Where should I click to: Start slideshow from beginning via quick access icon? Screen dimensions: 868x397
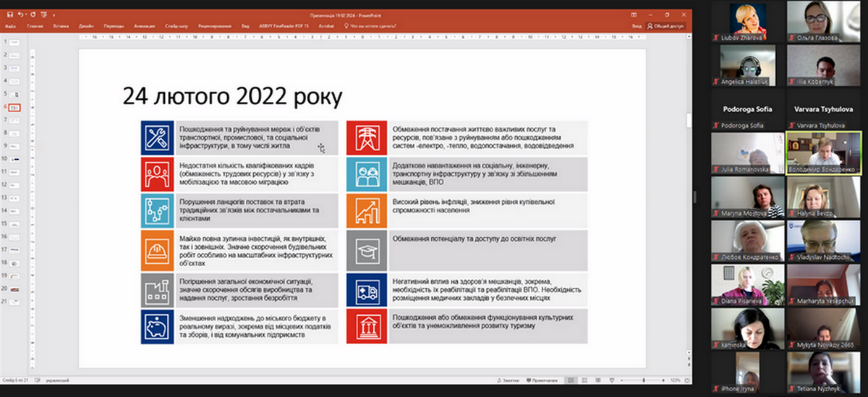click(x=44, y=14)
